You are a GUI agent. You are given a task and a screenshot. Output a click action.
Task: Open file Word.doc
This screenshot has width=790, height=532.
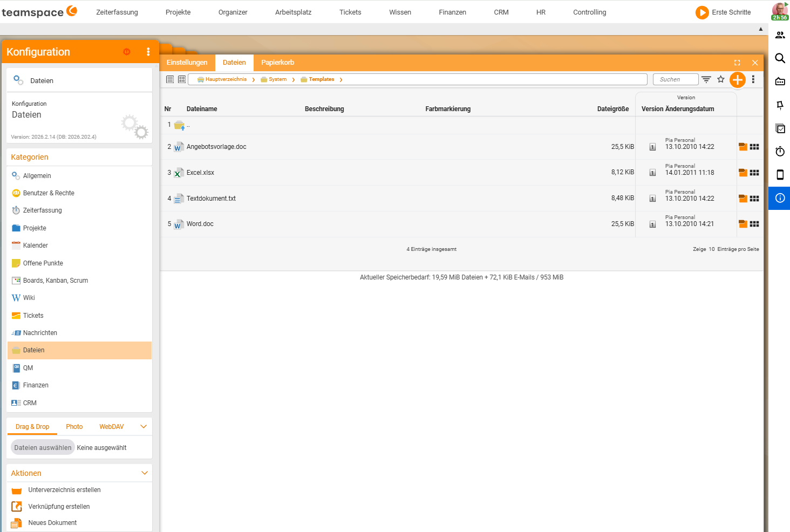point(200,224)
